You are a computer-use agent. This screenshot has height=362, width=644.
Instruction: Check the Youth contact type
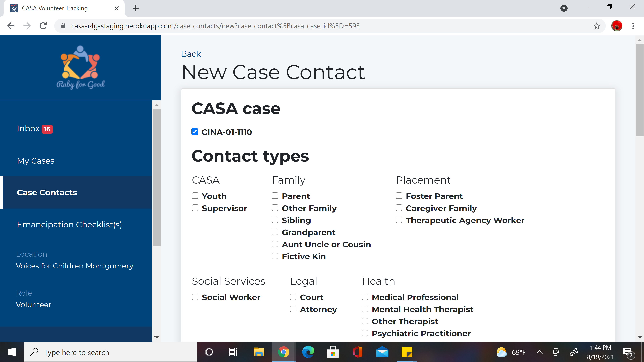(x=195, y=196)
